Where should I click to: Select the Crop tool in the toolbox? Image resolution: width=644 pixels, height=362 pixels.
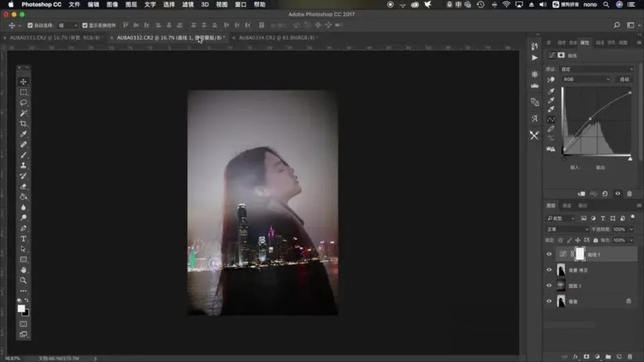pyautogui.click(x=23, y=124)
